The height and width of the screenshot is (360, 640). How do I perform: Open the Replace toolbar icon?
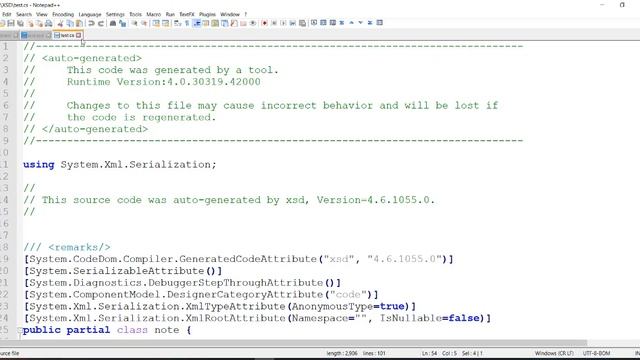click(x=122, y=23)
